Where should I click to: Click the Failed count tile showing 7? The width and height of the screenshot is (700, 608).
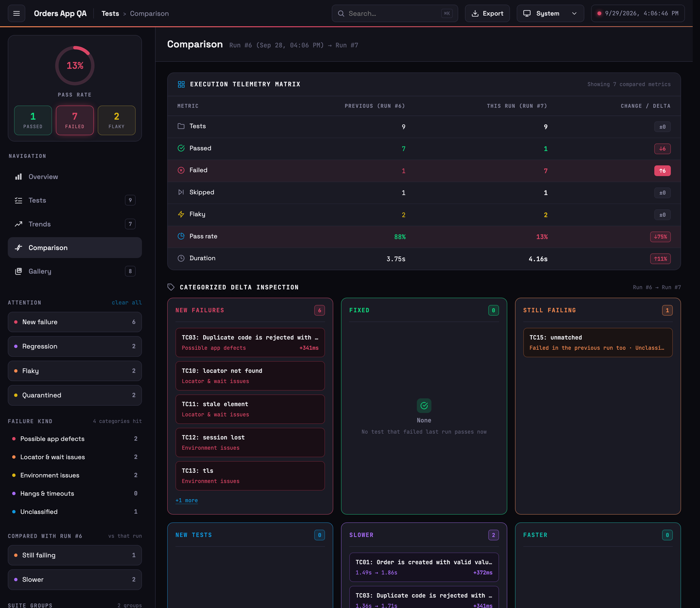tap(75, 120)
